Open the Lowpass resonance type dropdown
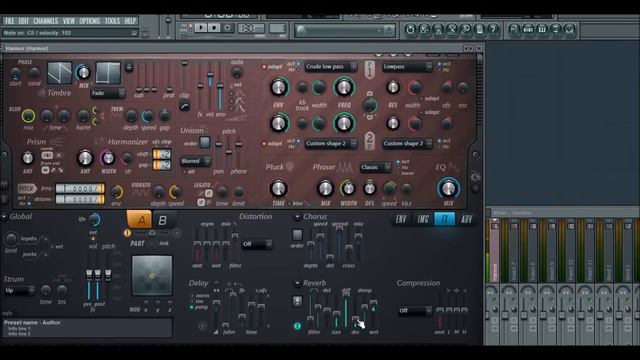This screenshot has height=360, width=640. point(407,67)
